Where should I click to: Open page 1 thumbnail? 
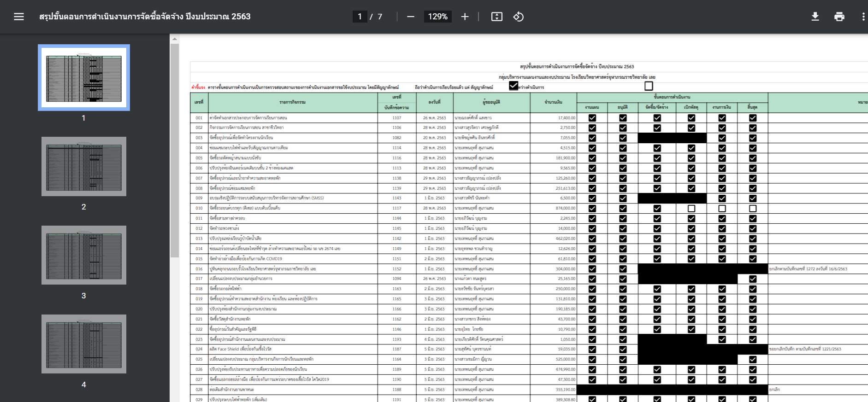pyautogui.click(x=84, y=77)
